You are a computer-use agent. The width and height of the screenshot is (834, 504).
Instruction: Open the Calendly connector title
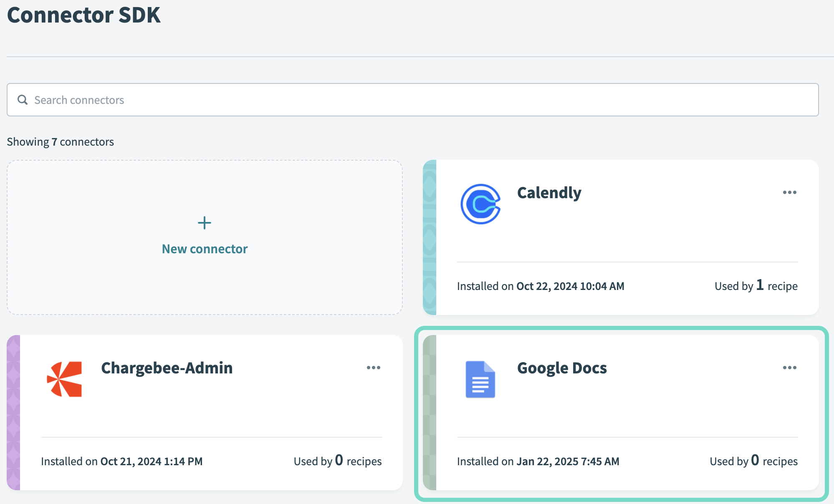549,193
